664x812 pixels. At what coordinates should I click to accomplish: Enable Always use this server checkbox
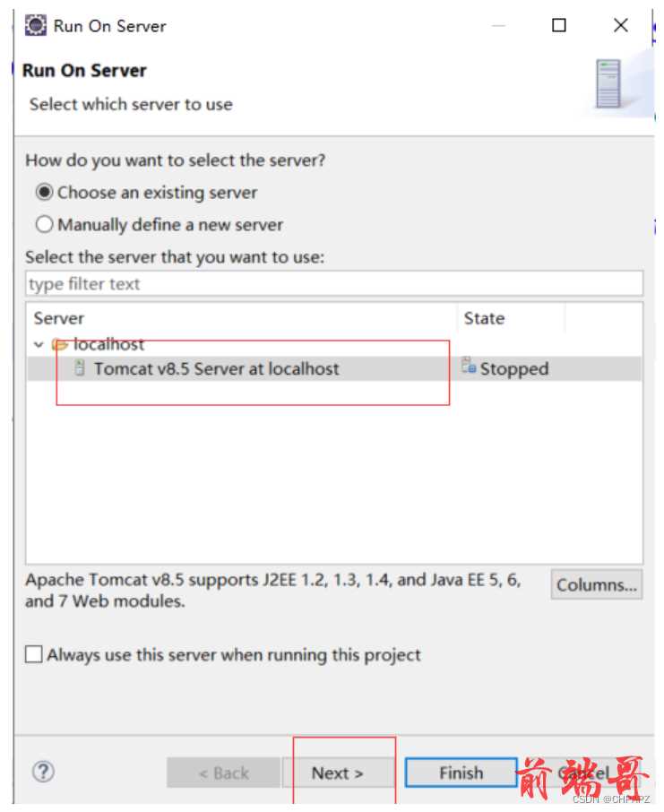(x=34, y=654)
